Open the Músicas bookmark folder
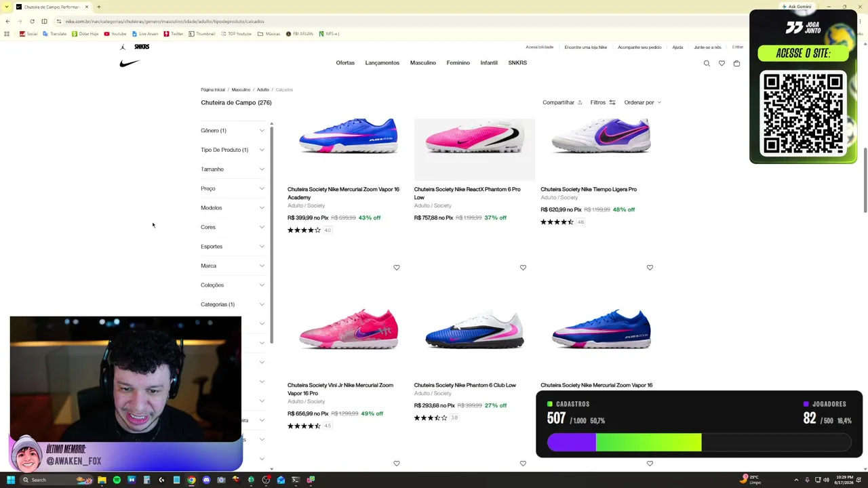Image resolution: width=868 pixels, height=488 pixels. [270, 33]
